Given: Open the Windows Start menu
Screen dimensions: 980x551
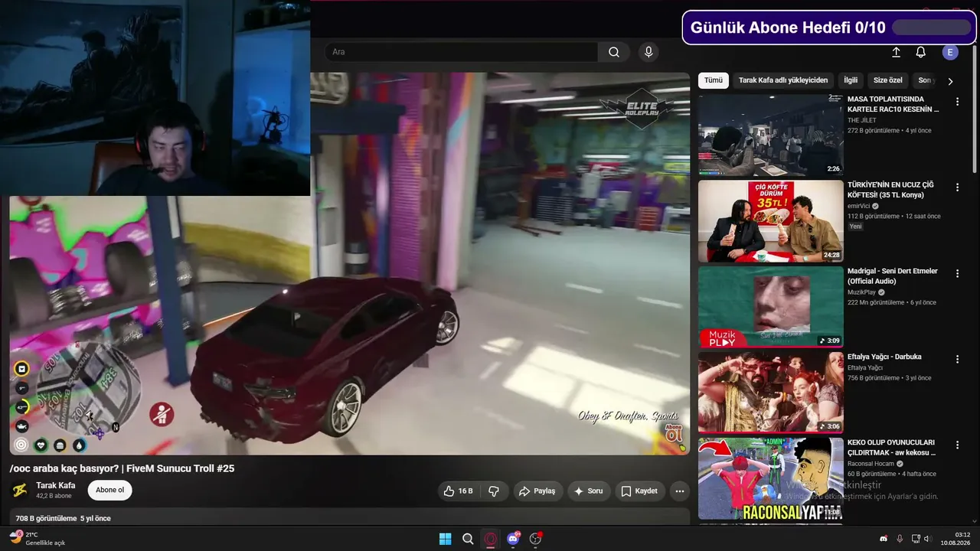Looking at the screenshot, I should click(445, 539).
